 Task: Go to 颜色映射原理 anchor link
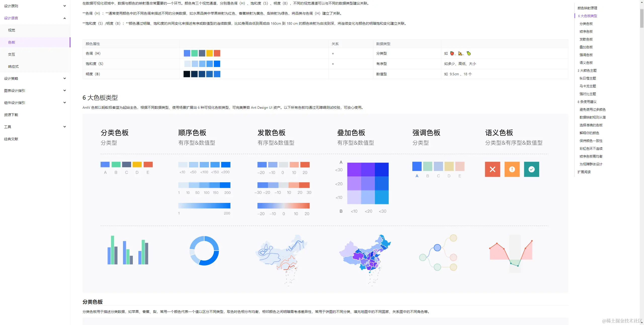pyautogui.click(x=587, y=8)
